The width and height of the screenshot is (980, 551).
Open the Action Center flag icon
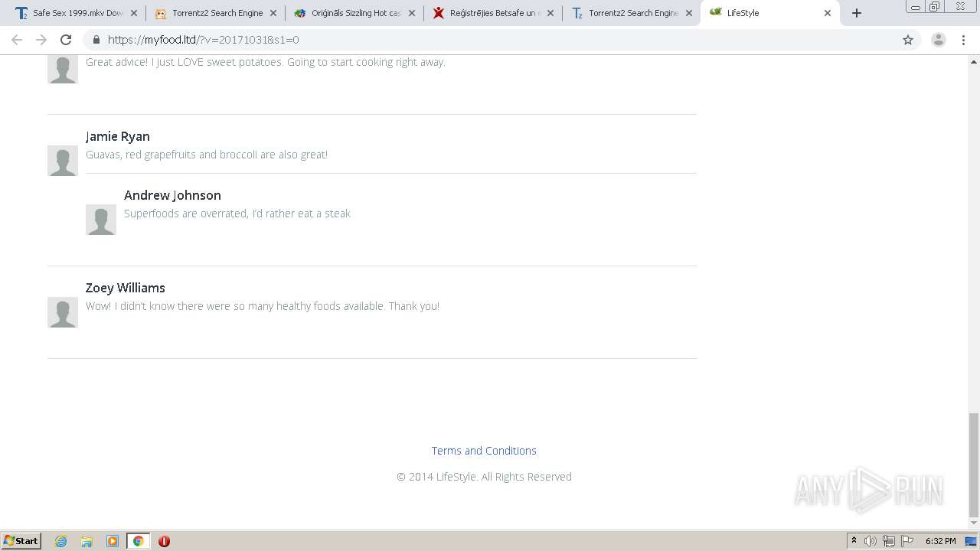pyautogui.click(x=907, y=541)
